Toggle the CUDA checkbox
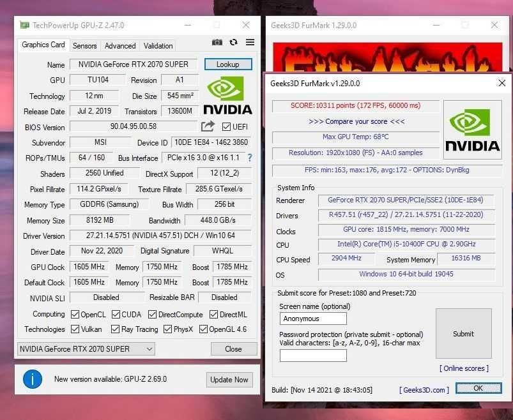 click(116, 315)
